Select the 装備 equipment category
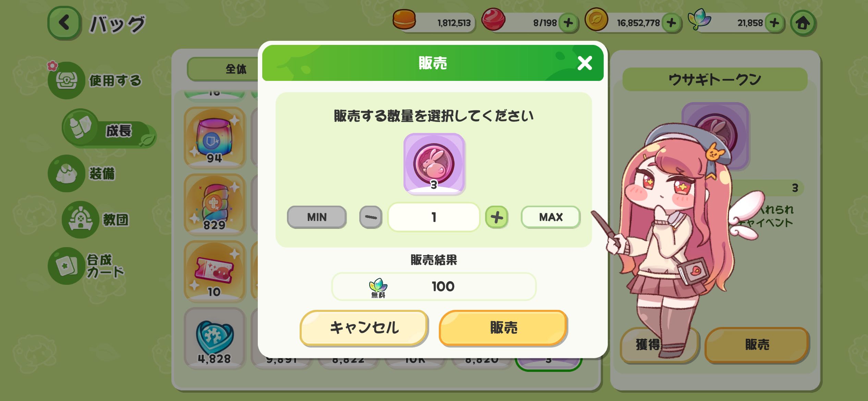The image size is (868, 401). pos(82,173)
